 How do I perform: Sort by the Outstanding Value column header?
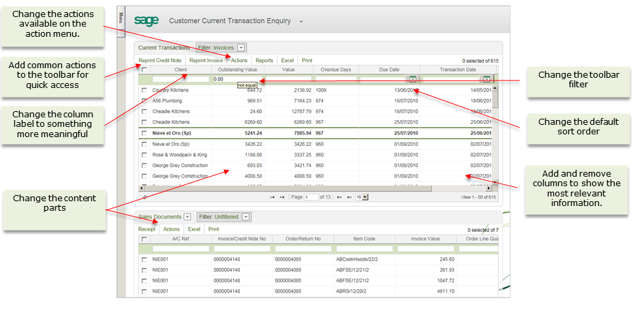(237, 70)
